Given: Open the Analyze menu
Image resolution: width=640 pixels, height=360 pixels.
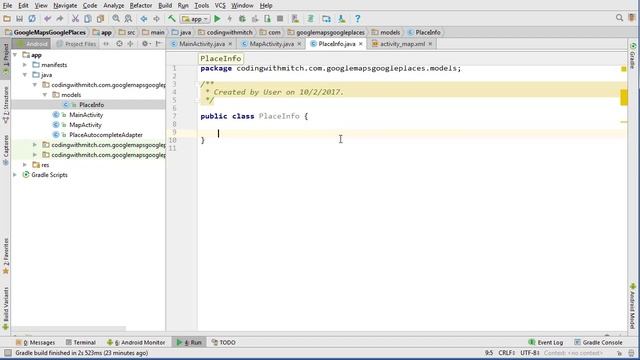Looking at the screenshot, I should (113, 6).
